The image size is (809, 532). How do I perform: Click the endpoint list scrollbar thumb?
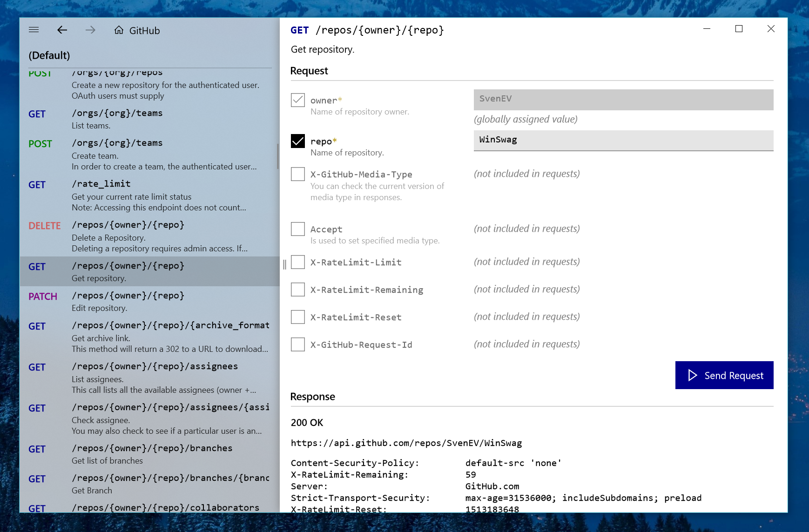point(278,156)
